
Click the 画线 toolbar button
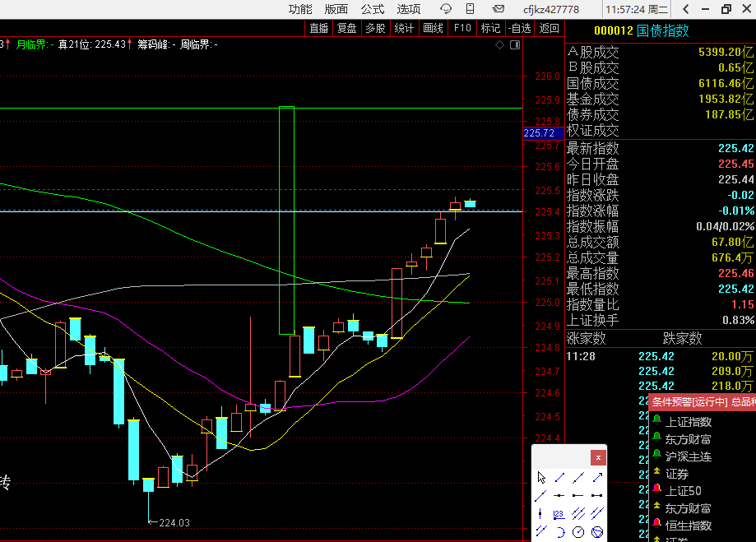(433, 29)
